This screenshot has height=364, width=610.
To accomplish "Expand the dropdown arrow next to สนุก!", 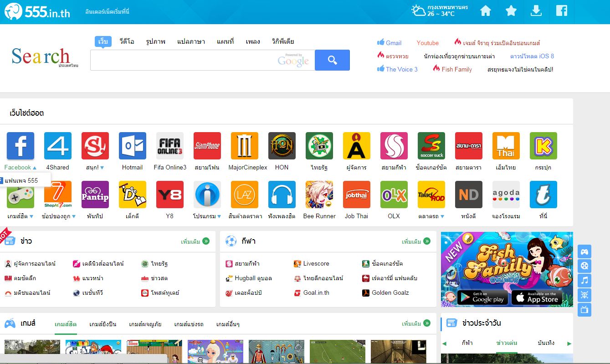I will pyautogui.click(x=102, y=168).
